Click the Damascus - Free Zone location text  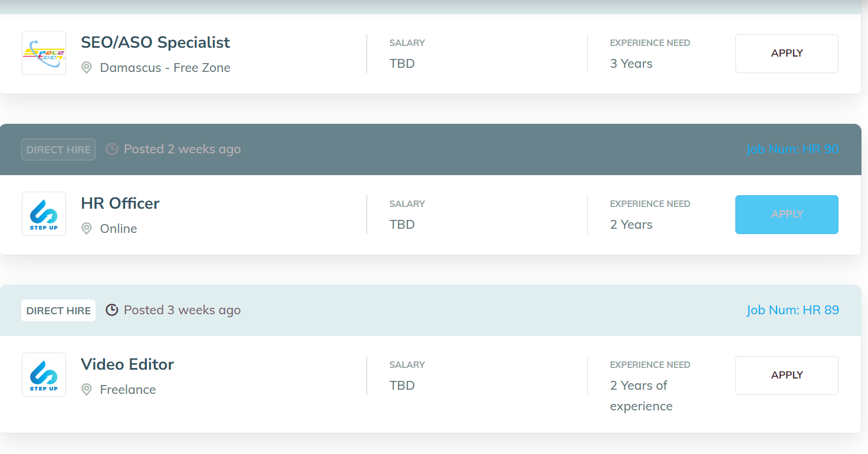[165, 68]
